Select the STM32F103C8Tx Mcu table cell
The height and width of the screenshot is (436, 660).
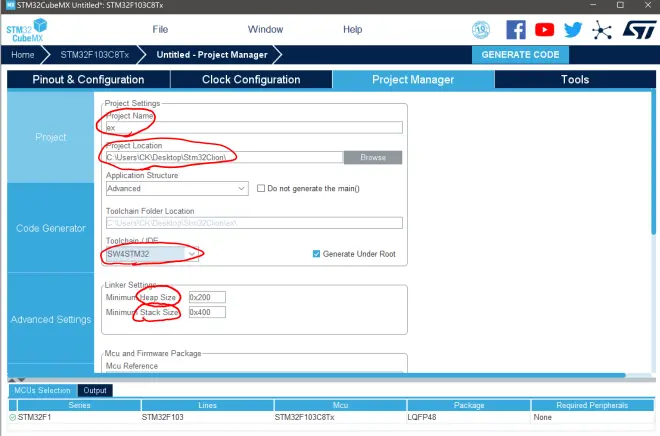[340, 417]
